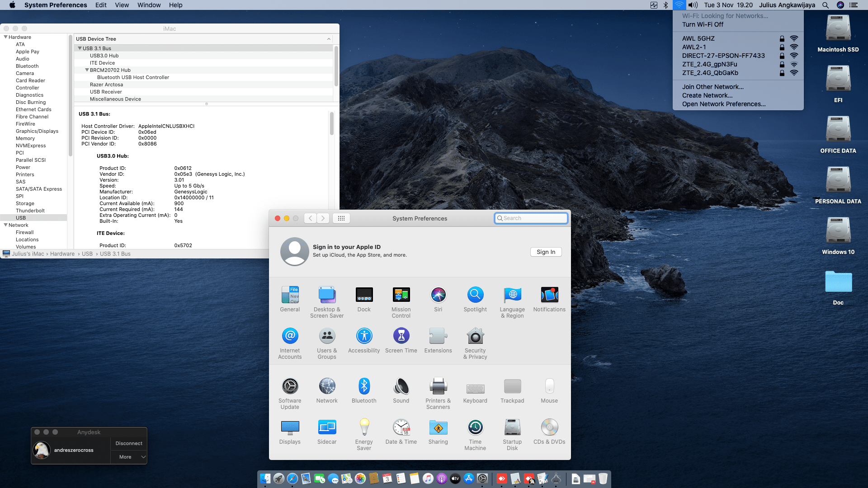Open Date & Time preferences

coord(401,432)
